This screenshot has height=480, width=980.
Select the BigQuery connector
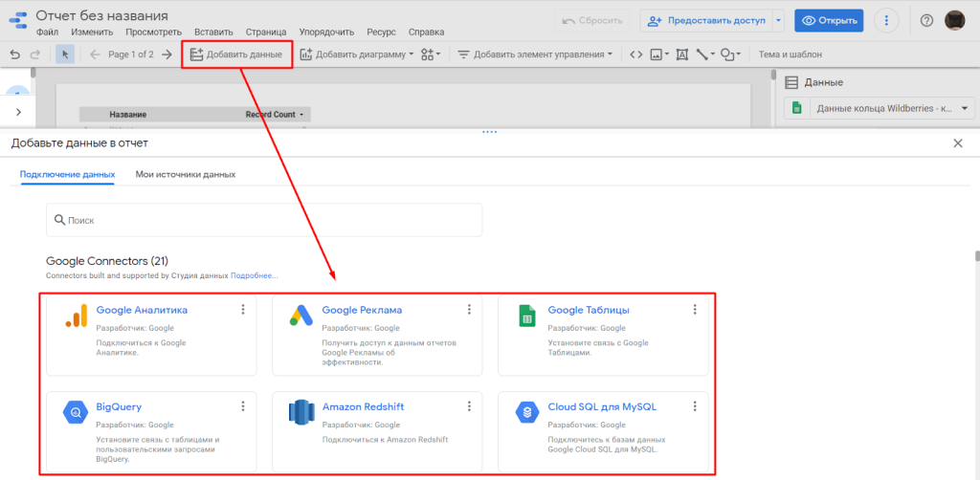tap(119, 407)
